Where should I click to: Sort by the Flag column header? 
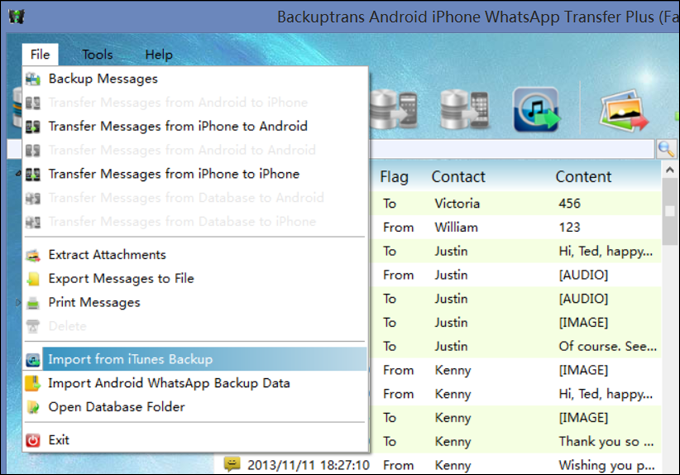pos(394,177)
